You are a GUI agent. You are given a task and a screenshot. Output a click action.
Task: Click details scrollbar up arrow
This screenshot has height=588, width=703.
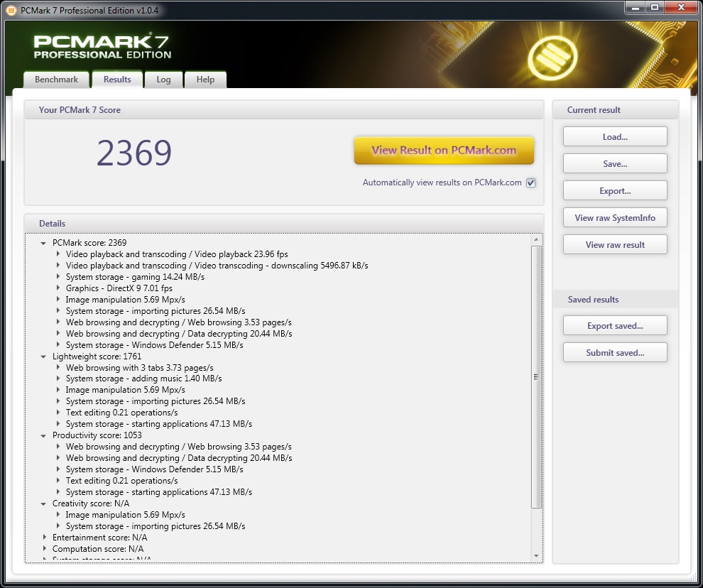536,240
